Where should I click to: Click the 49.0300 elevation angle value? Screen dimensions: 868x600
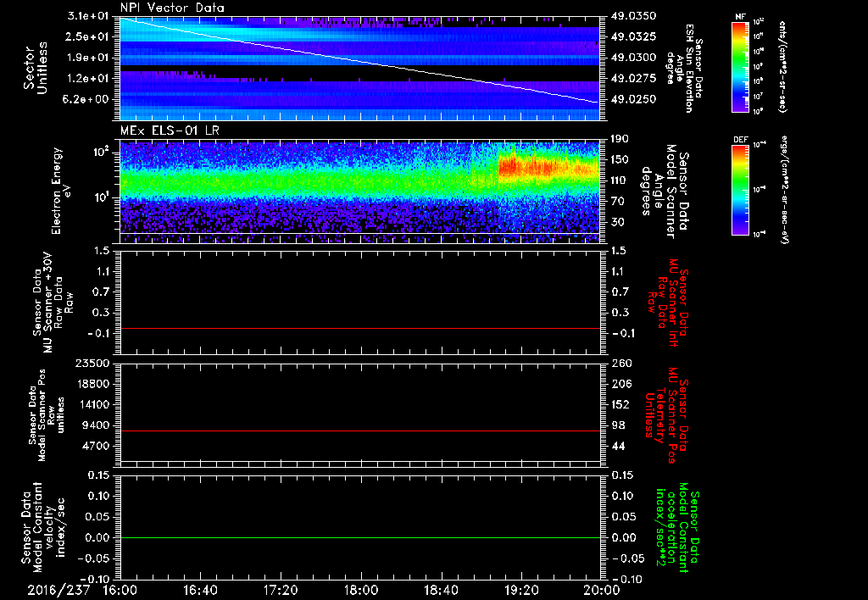click(634, 58)
